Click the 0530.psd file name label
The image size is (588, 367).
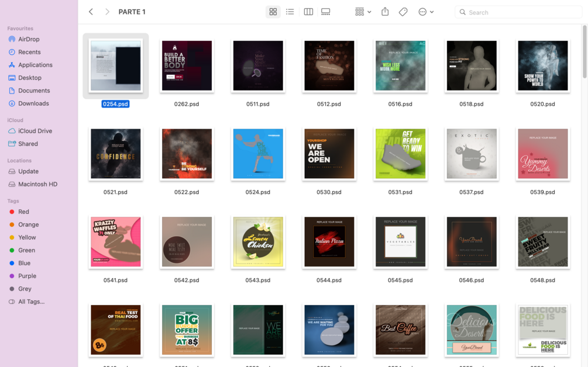tap(329, 192)
